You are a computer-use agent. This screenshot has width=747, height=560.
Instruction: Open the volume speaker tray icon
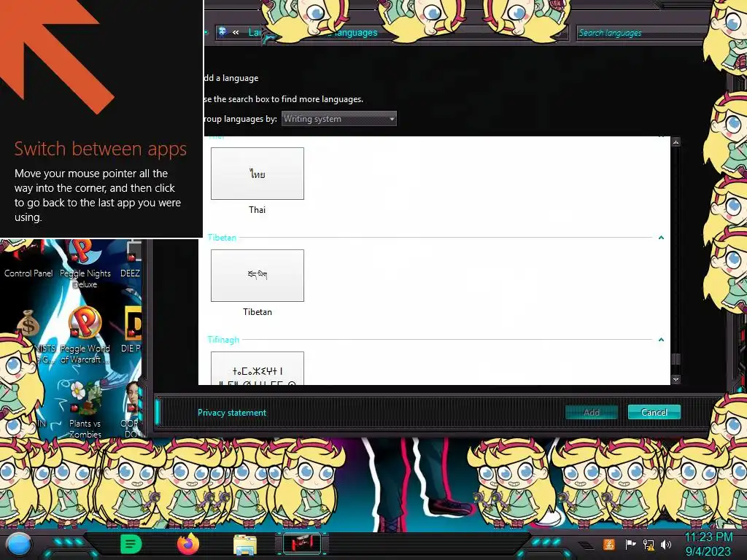(666, 544)
